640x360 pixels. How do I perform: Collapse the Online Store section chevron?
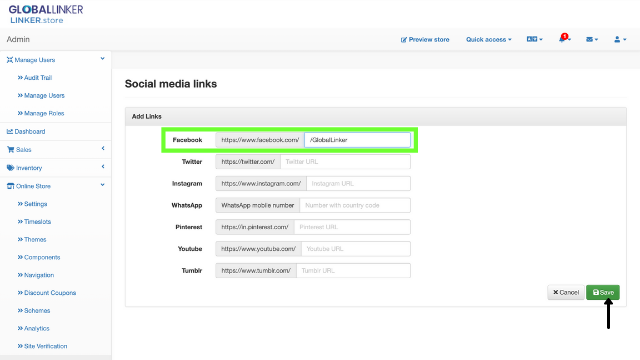coord(102,185)
